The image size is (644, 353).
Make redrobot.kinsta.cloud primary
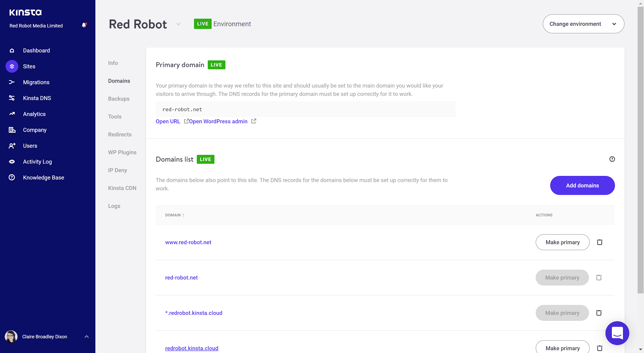(563, 347)
